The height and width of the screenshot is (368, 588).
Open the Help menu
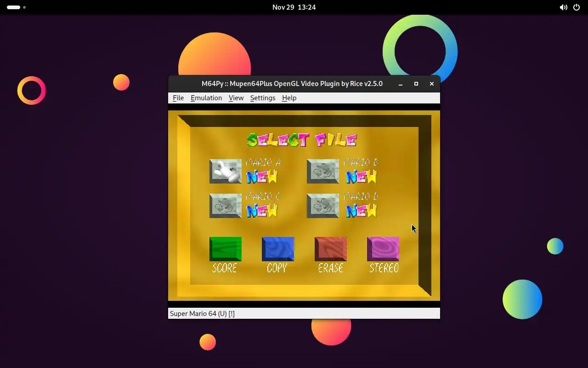tap(289, 98)
